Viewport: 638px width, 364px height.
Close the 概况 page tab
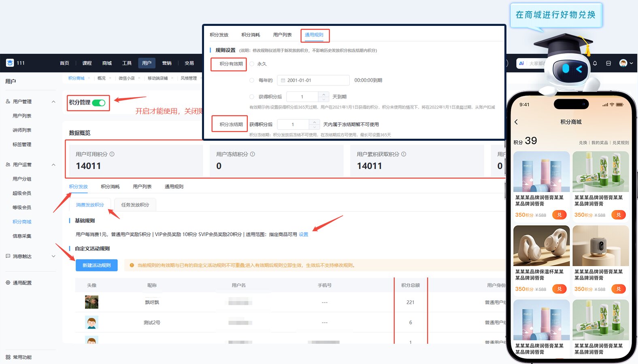110,78
